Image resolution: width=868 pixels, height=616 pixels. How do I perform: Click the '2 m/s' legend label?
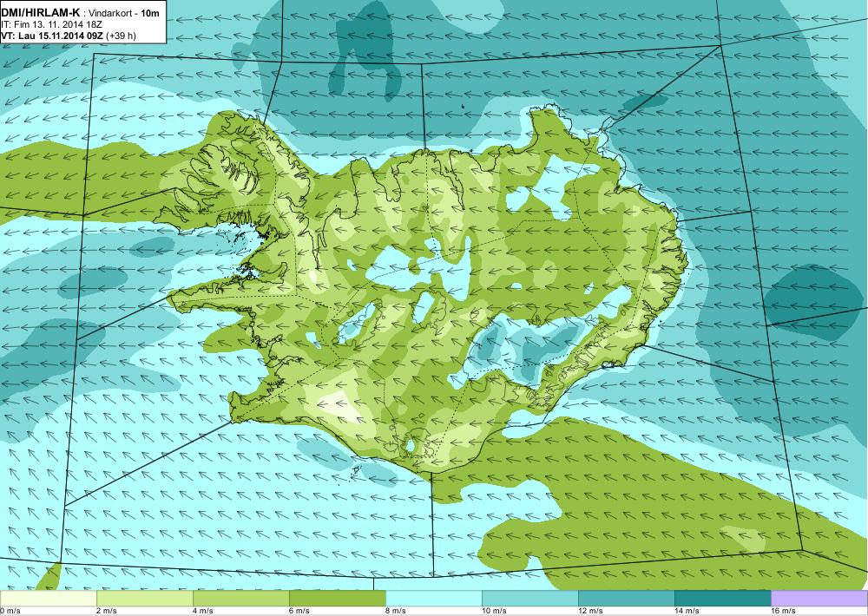click(107, 611)
